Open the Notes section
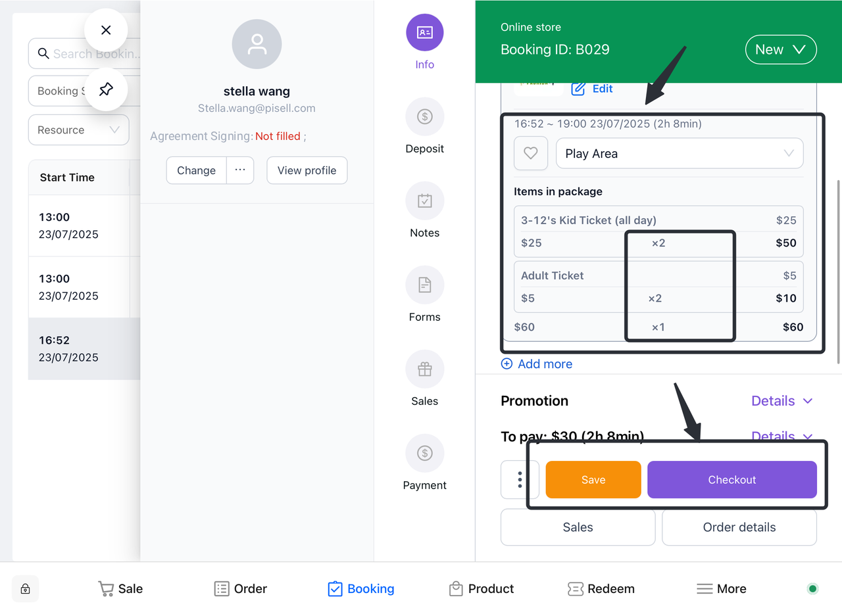842x616 pixels. coord(424,201)
